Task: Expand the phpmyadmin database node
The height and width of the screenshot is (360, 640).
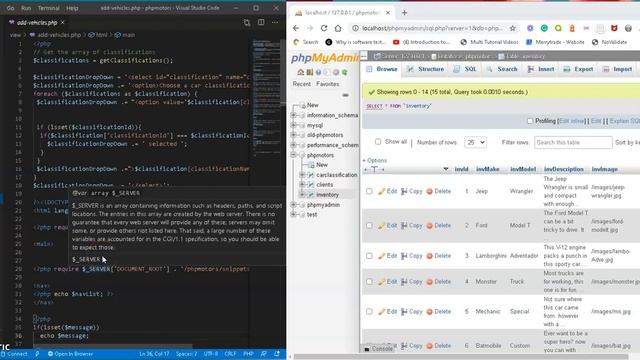Action: click(x=293, y=204)
